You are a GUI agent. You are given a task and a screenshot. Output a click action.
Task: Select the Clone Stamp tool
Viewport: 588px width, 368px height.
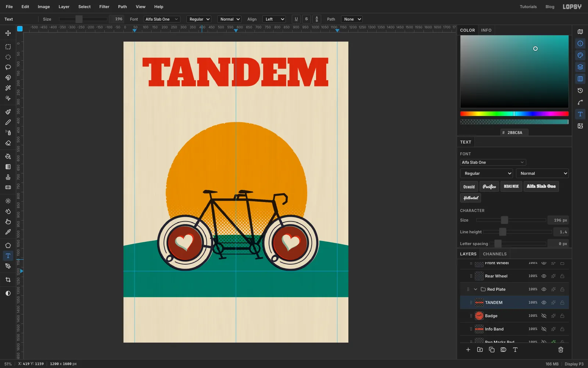[x=8, y=177]
